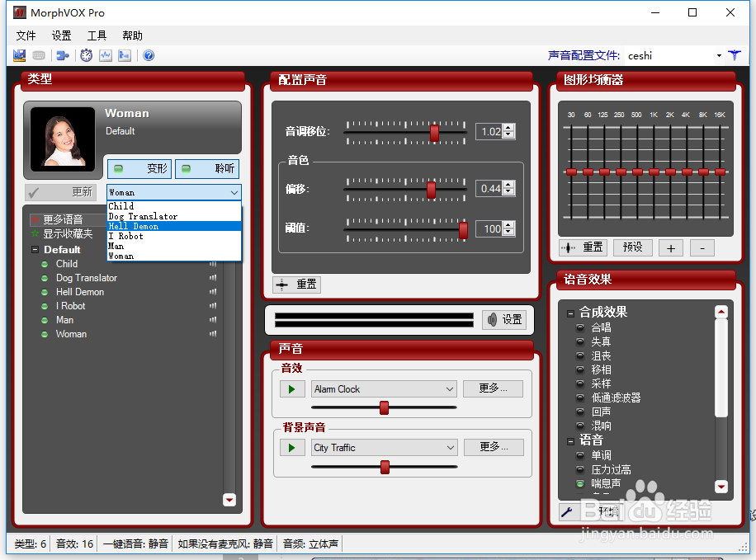Enable the 合唱 chorus effect
The height and width of the screenshot is (560, 756).
(580, 327)
